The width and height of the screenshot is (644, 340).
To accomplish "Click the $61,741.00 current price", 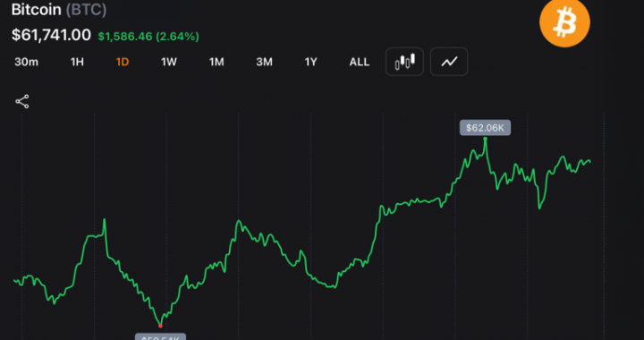I will 51,35.
